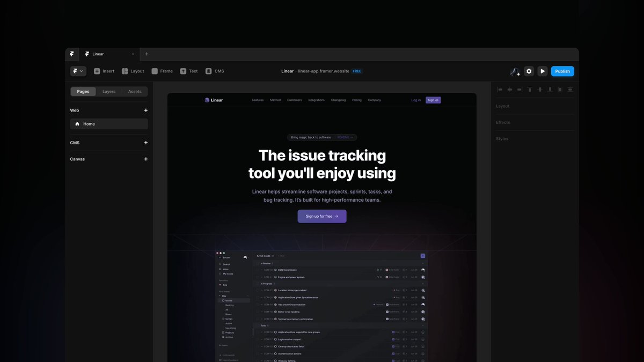Select the Layout tool icon
The height and width of the screenshot is (362, 644).
(124, 71)
